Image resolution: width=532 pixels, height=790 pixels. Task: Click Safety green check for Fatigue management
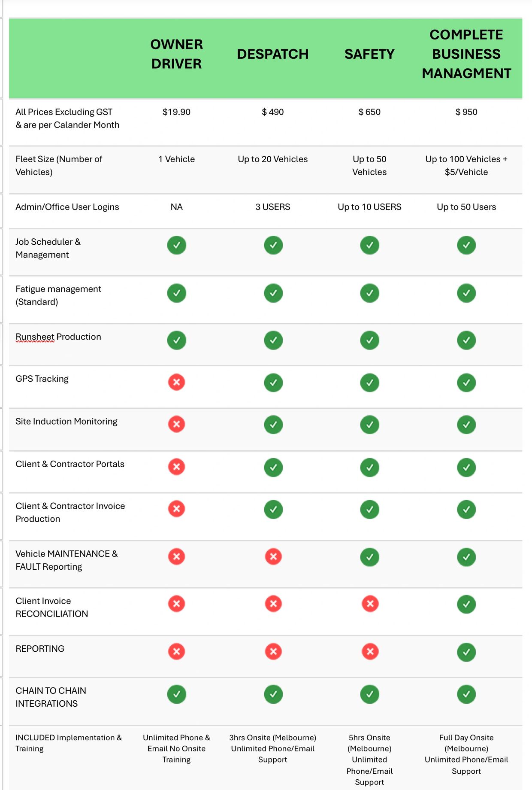pos(370,293)
